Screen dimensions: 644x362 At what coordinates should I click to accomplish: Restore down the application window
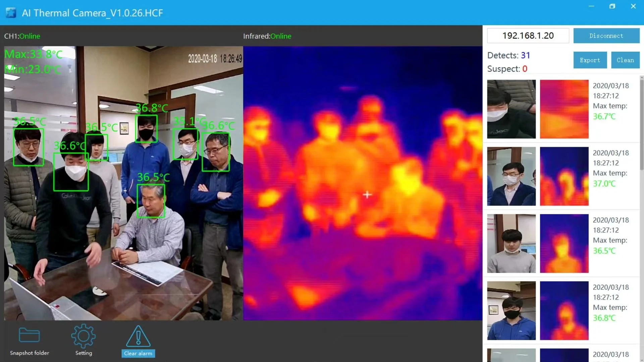(x=612, y=6)
